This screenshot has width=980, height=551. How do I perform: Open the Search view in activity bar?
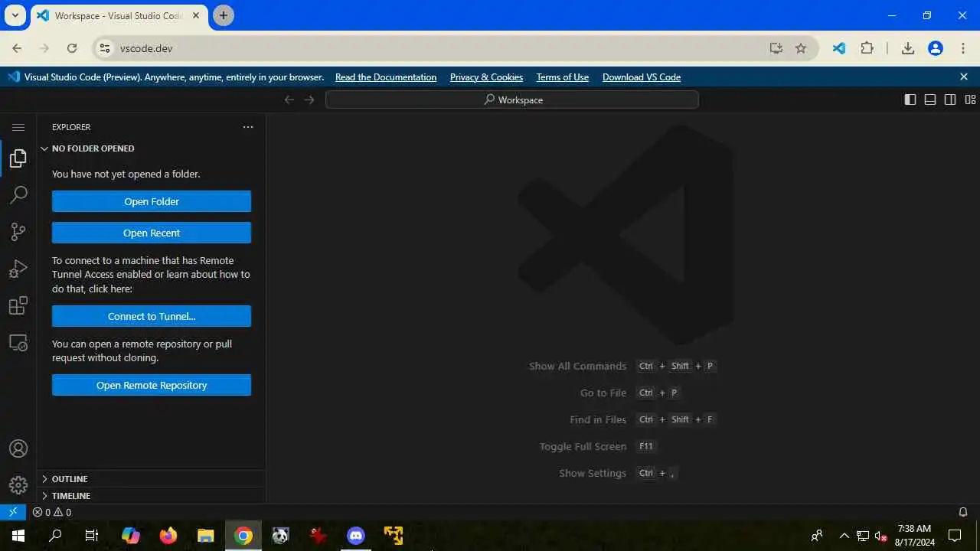(x=18, y=195)
